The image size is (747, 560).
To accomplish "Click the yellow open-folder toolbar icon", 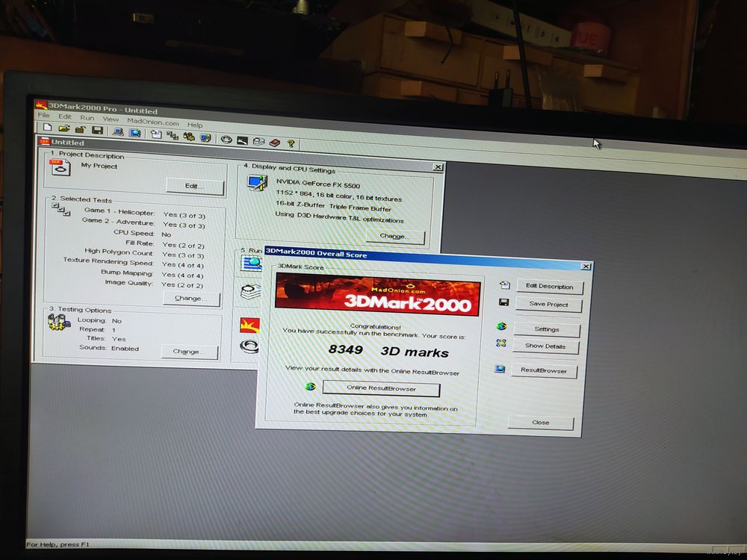I will [x=63, y=128].
